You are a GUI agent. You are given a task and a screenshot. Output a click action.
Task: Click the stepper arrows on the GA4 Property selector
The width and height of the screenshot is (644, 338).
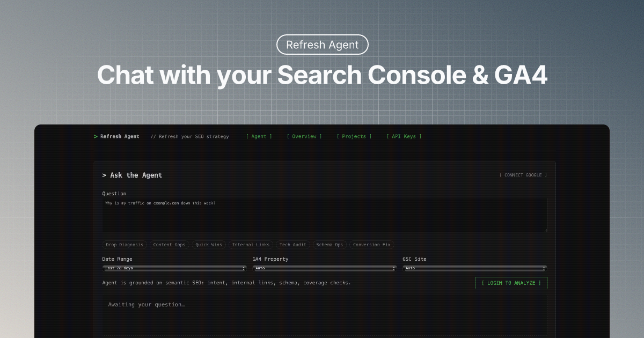(393, 268)
